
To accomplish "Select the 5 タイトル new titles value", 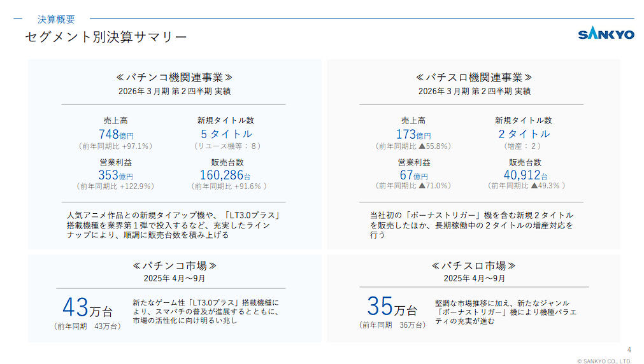I will pos(226,134).
